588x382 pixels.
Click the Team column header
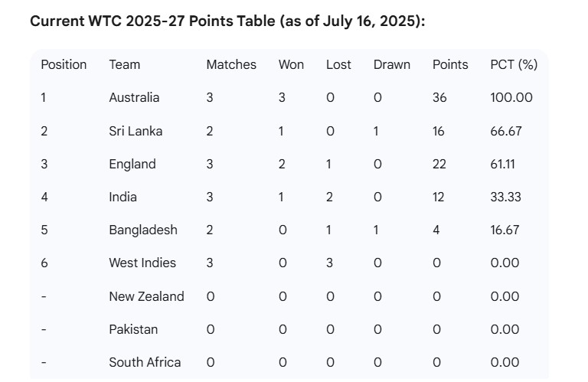pyautogui.click(x=125, y=64)
